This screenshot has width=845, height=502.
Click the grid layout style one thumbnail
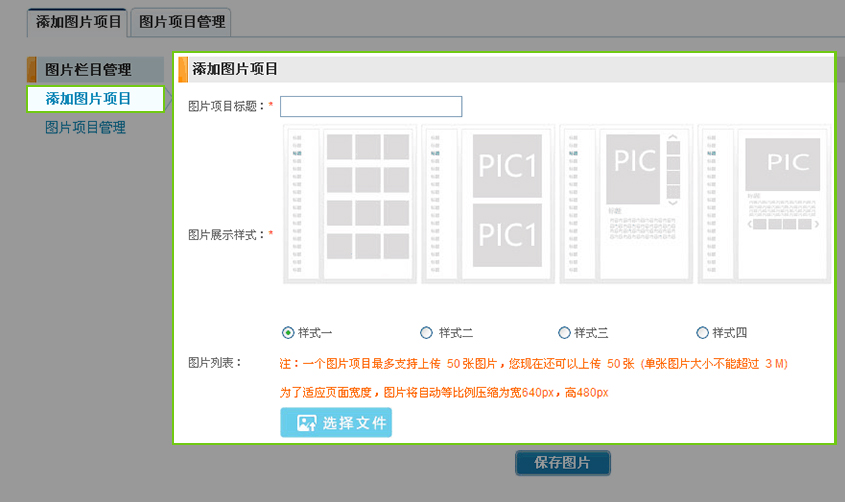click(352, 204)
